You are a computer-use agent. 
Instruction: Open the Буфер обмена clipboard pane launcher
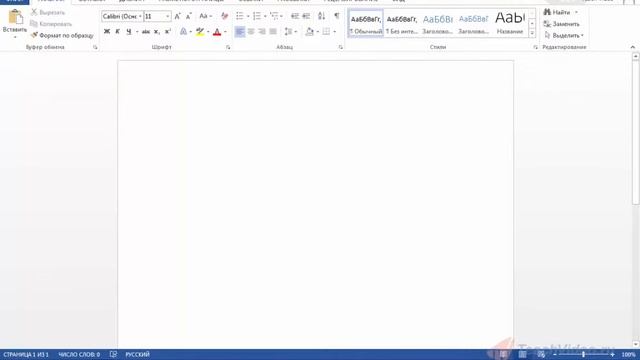tap(95, 47)
